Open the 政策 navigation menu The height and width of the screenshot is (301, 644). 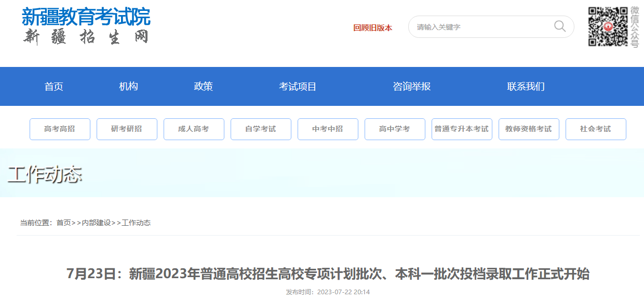[x=204, y=87]
